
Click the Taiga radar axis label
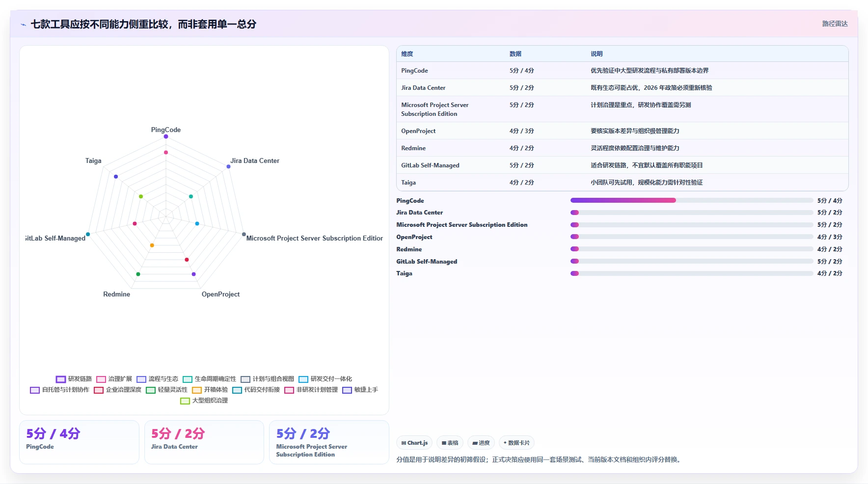pos(93,161)
